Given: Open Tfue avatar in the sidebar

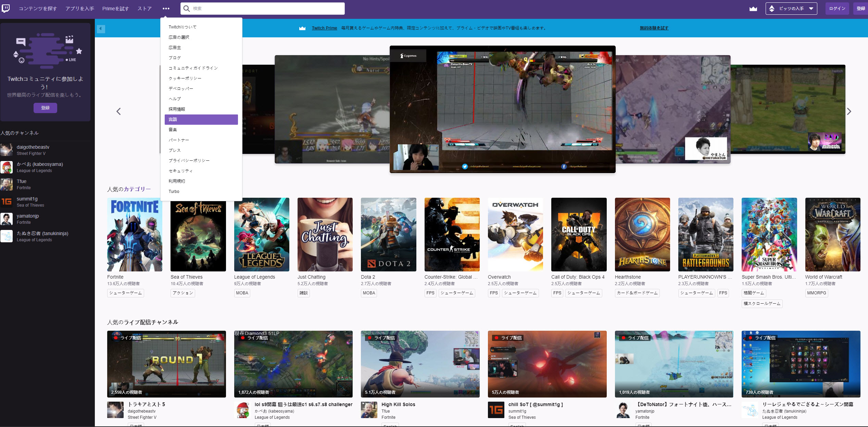Looking at the screenshot, I should pos(7,184).
